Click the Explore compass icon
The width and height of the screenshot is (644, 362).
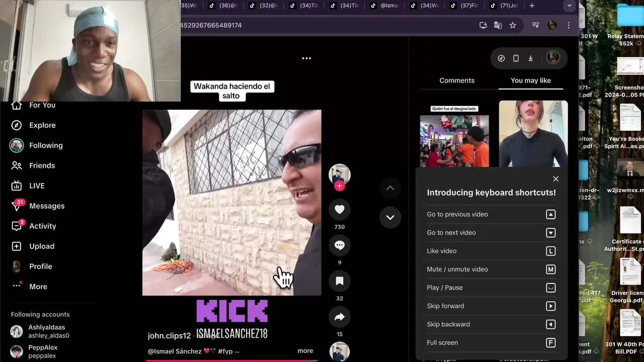(x=17, y=125)
